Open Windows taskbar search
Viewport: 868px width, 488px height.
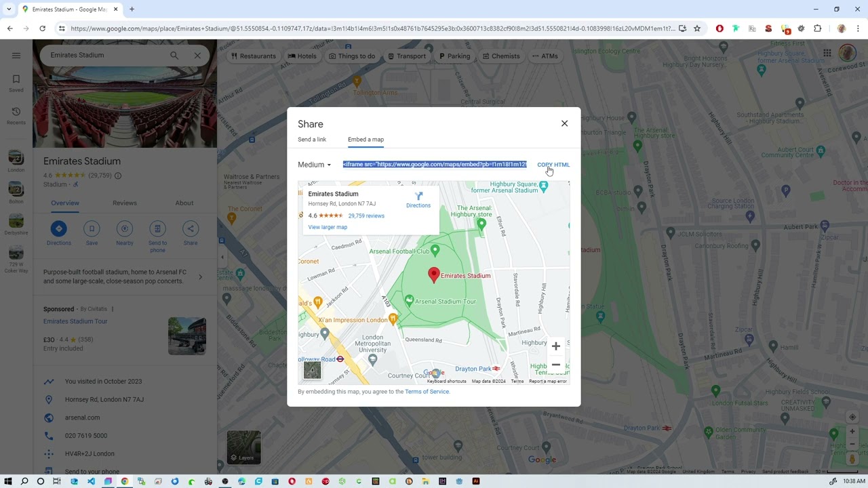click(x=24, y=481)
